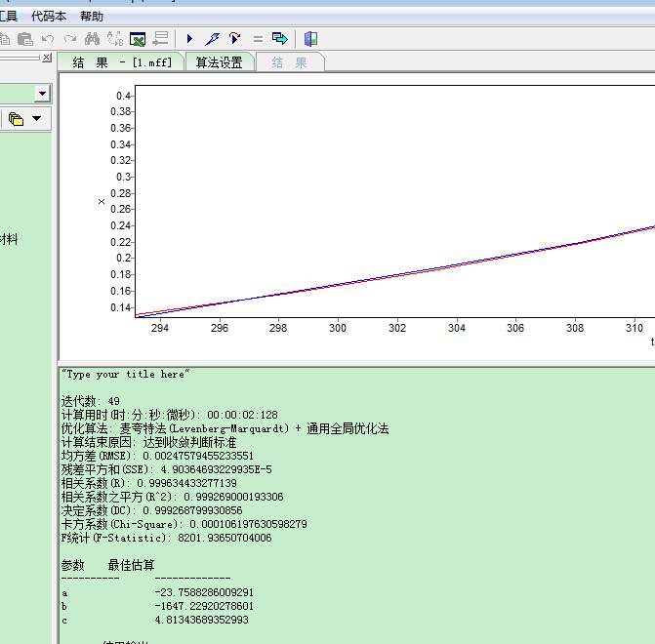The height and width of the screenshot is (644, 655).
Task: Open the 帮助 menu
Action: pos(92,17)
